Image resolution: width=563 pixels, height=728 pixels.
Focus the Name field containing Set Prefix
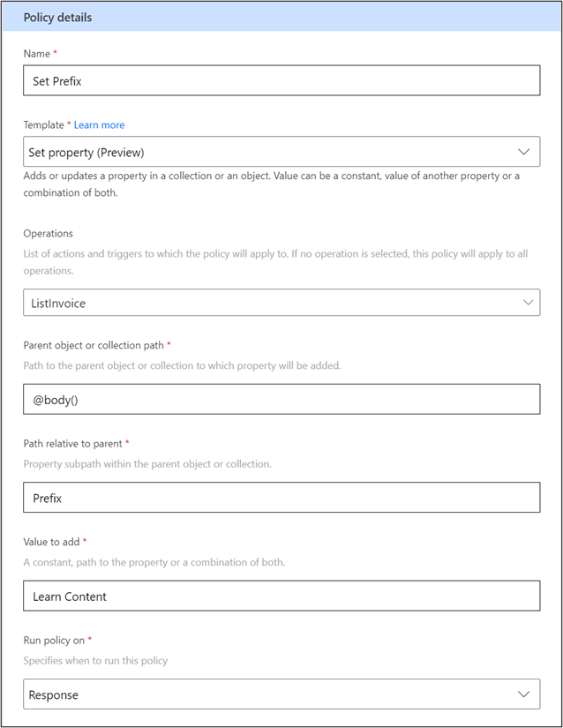point(281,80)
